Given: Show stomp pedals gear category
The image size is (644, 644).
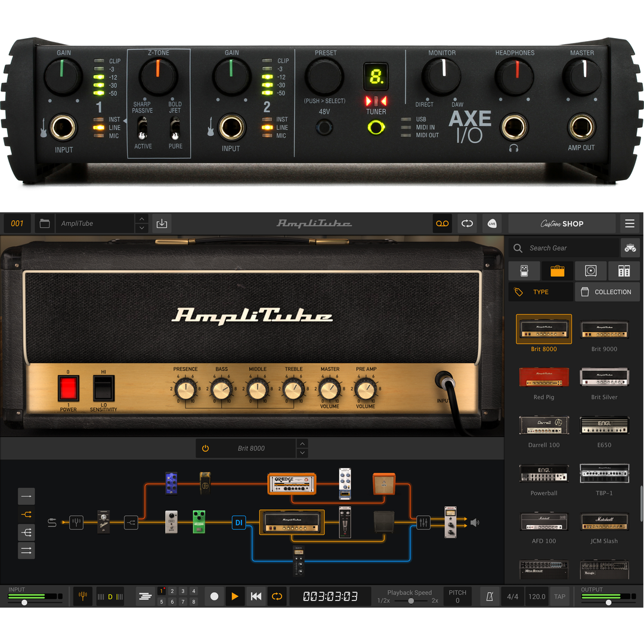Looking at the screenshot, I should (525, 271).
